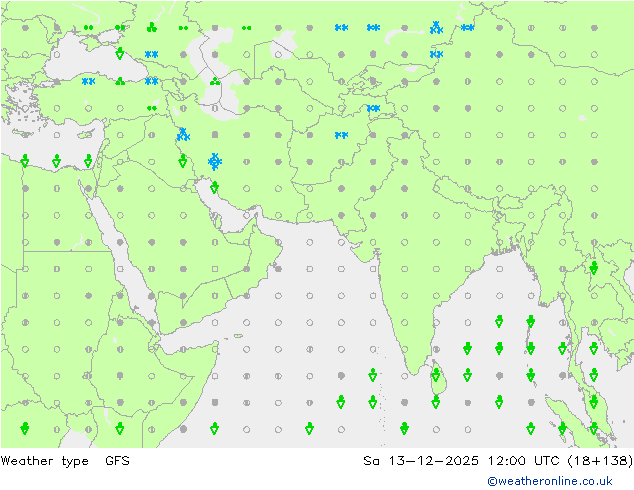
Task: Open the weatheronline.co.uk copyright link
Action: point(549,481)
